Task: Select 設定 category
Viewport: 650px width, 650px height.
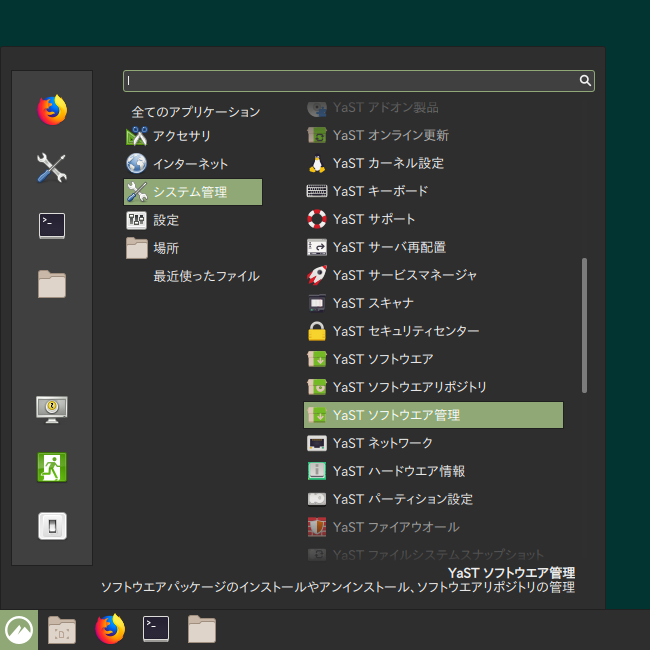Action: click(x=193, y=220)
